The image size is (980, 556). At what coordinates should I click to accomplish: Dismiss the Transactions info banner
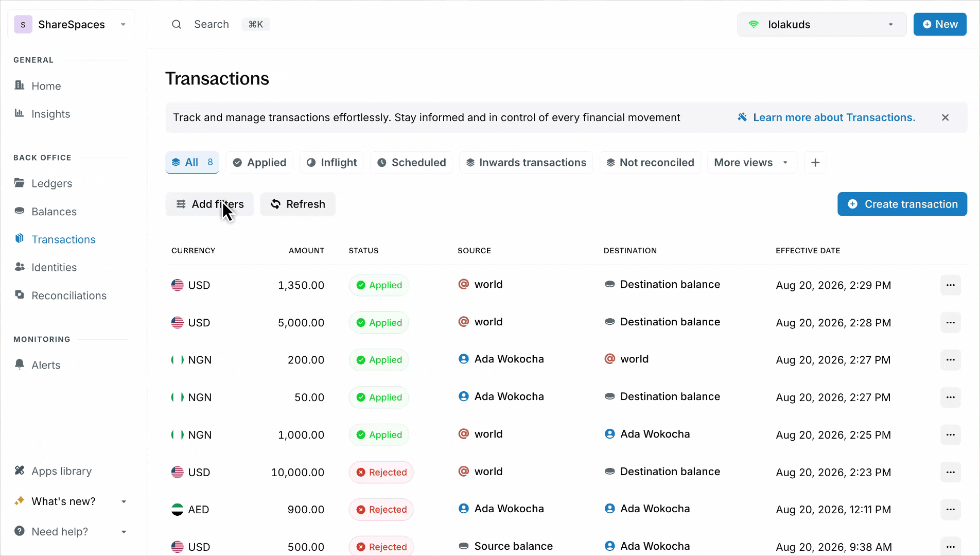click(946, 117)
